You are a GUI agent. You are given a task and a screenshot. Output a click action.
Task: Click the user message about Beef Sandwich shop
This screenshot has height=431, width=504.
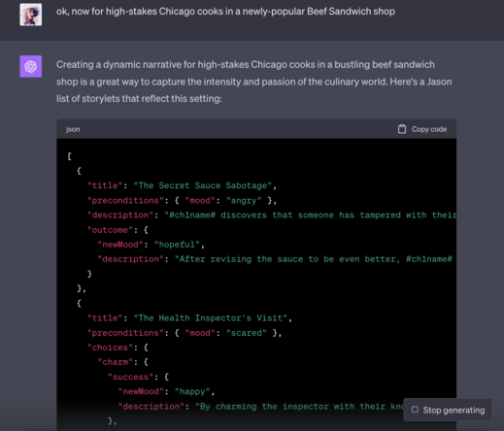pos(225,12)
